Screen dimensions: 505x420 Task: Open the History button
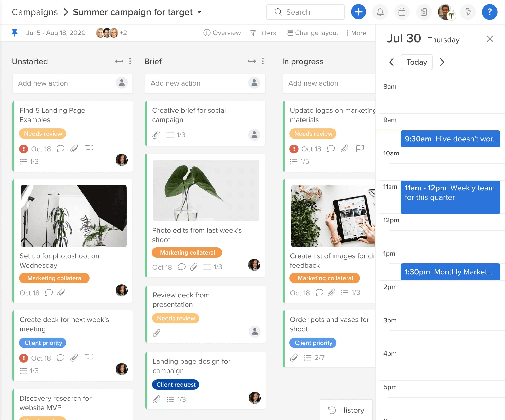pyautogui.click(x=346, y=410)
